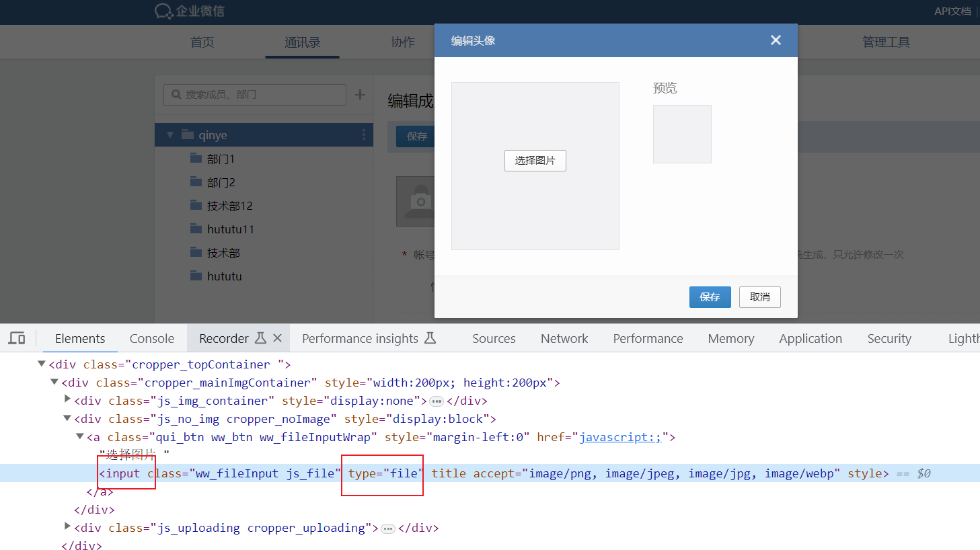Click 保存 in the avatar dialog
980x550 pixels.
pos(710,297)
